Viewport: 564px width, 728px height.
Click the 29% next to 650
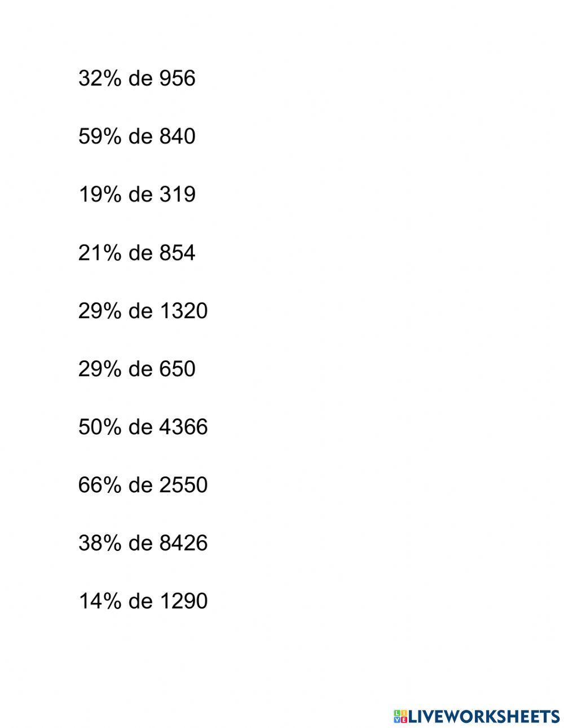coord(99,369)
